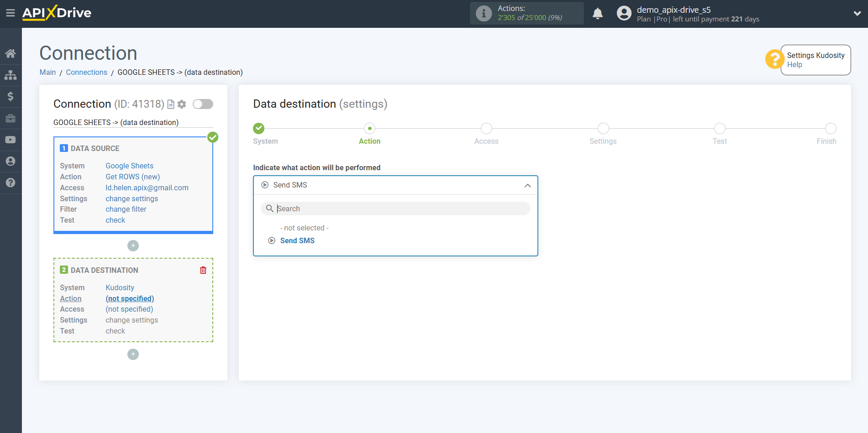The image size is (868, 433).
Task: Open the destination Access (not specified) link
Action: 129,309
